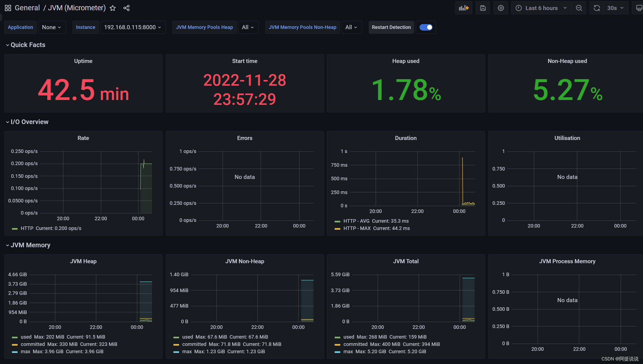Open the Last 6 hours time picker
The image size is (643, 364).
tap(541, 8)
